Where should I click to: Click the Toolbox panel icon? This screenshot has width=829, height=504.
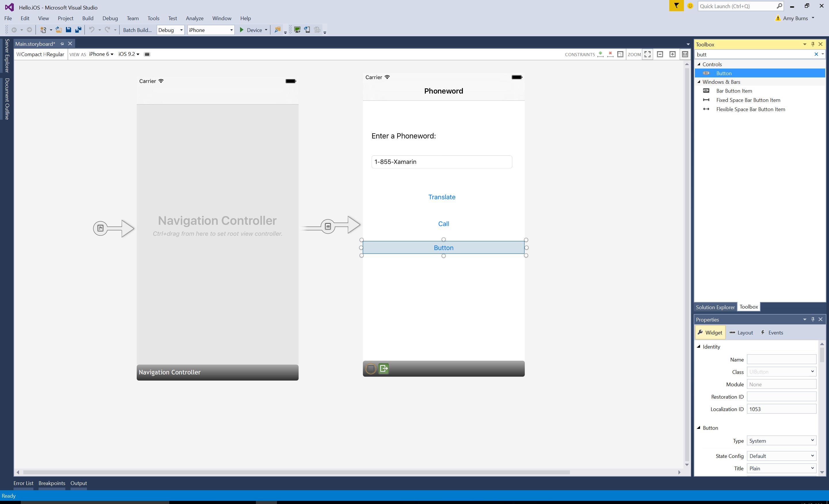tap(748, 307)
